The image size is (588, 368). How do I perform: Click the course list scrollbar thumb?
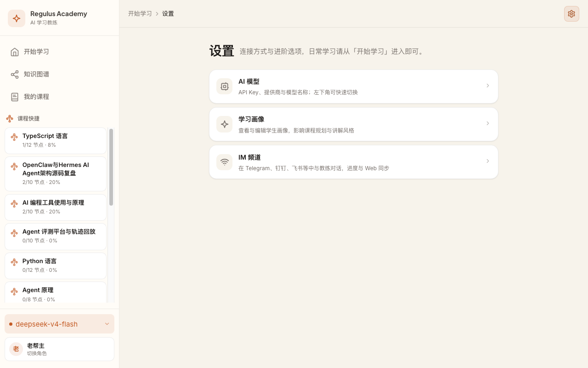pos(111,167)
